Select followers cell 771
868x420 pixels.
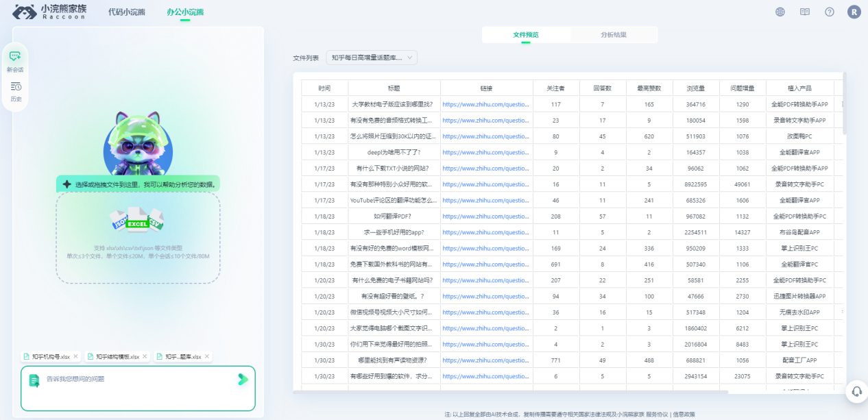tap(556, 360)
